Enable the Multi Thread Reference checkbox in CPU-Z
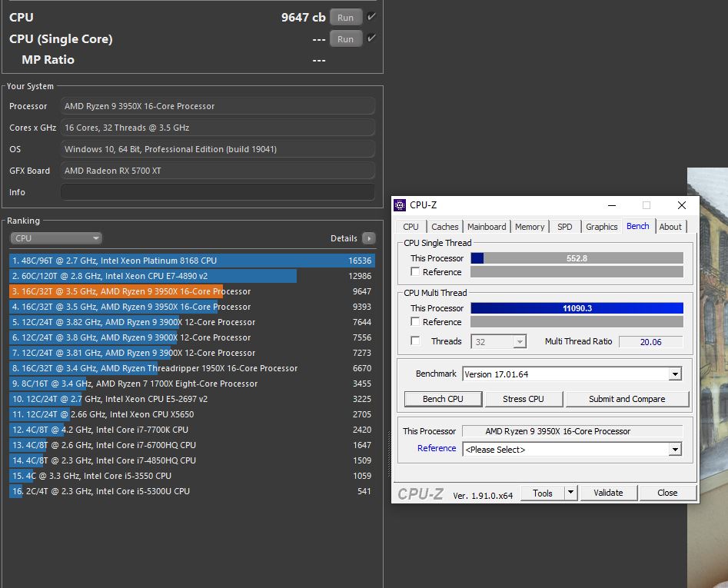The width and height of the screenshot is (728, 588). coord(416,321)
